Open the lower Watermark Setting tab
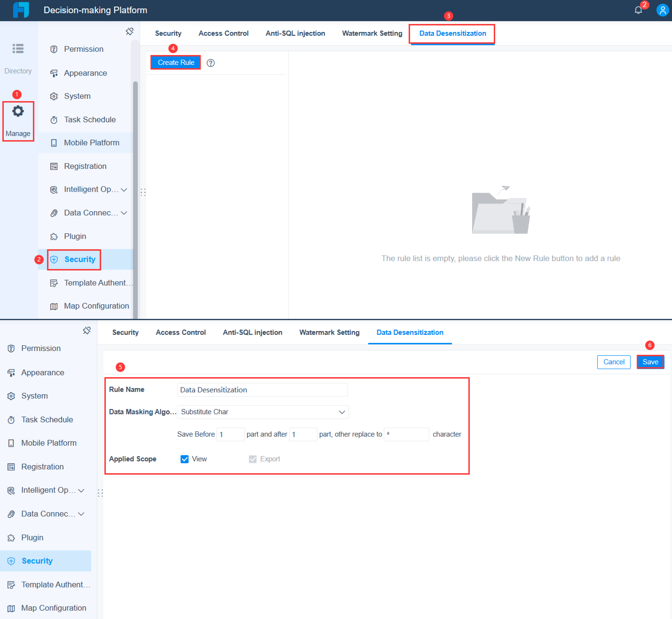This screenshot has height=619, width=672. click(329, 332)
